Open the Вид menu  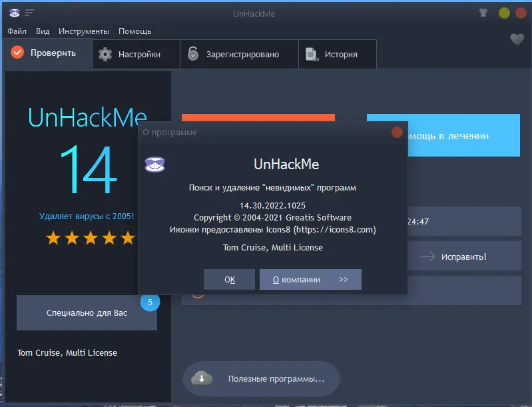tap(43, 31)
